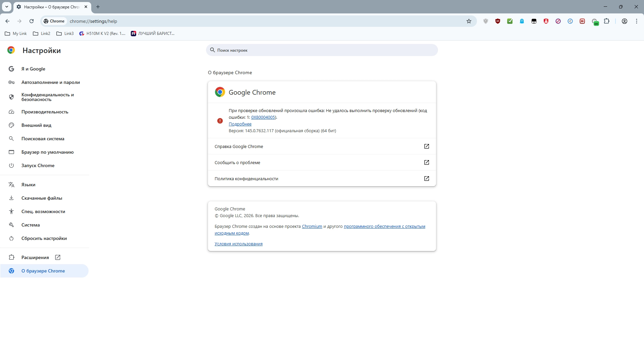The image size is (644, 349).
Task: Open the Ghostery blue ghost extension
Action: 522,21
